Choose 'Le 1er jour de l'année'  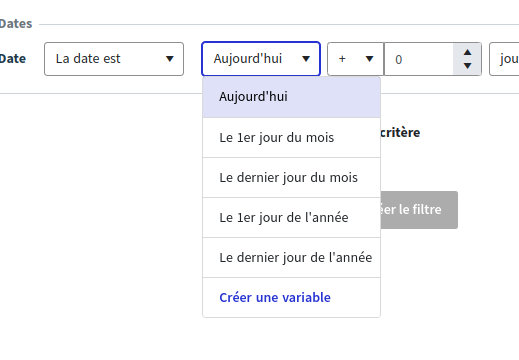[x=291, y=218]
